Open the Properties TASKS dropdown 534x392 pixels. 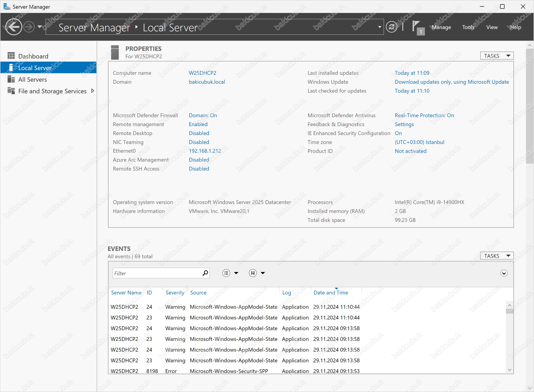497,56
